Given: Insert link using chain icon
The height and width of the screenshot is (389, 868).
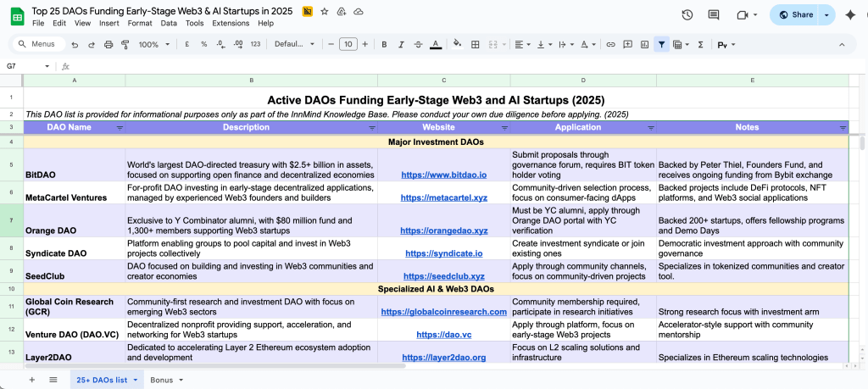Looking at the screenshot, I should coord(610,44).
